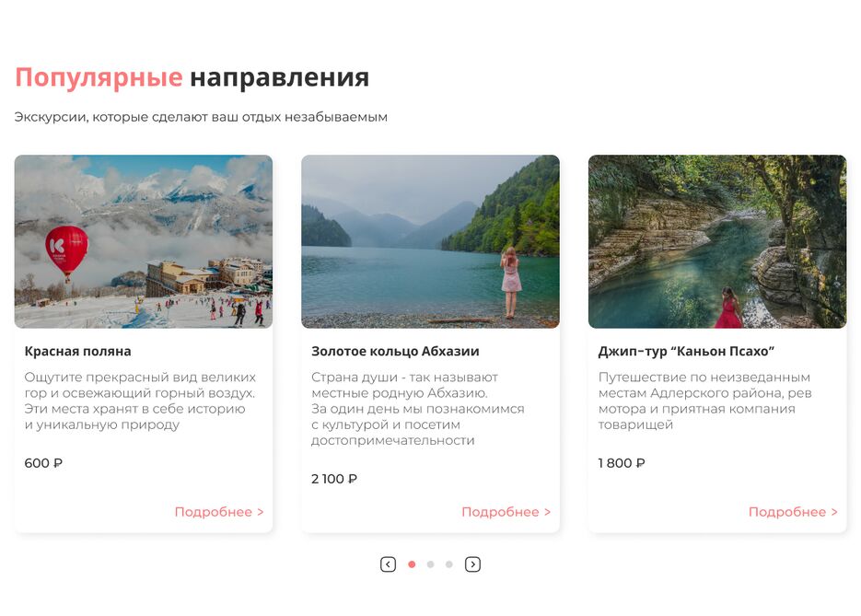Viewport: 861px width, 616px height.
Task: Click the Абхазия lake photo
Action: click(x=431, y=241)
